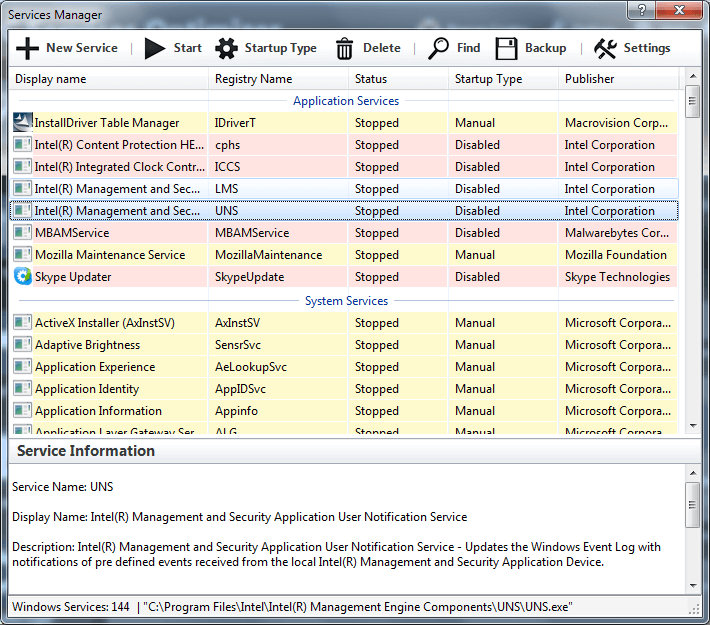
Task: Open Find magnifier icon
Action: [438, 48]
